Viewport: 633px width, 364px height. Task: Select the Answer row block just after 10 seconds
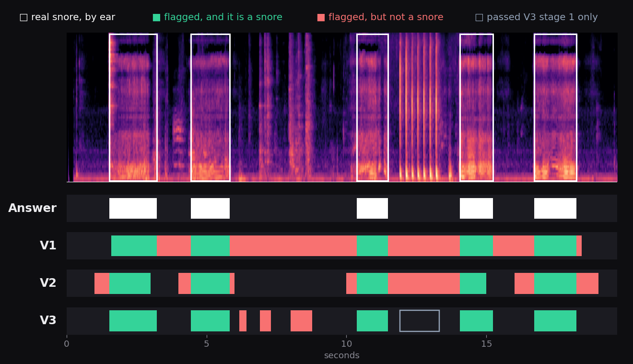(x=372, y=209)
